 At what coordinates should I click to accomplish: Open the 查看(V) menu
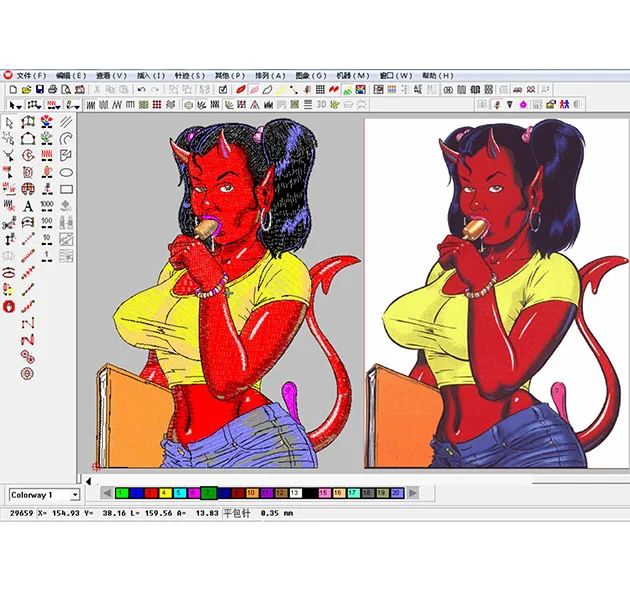111,76
